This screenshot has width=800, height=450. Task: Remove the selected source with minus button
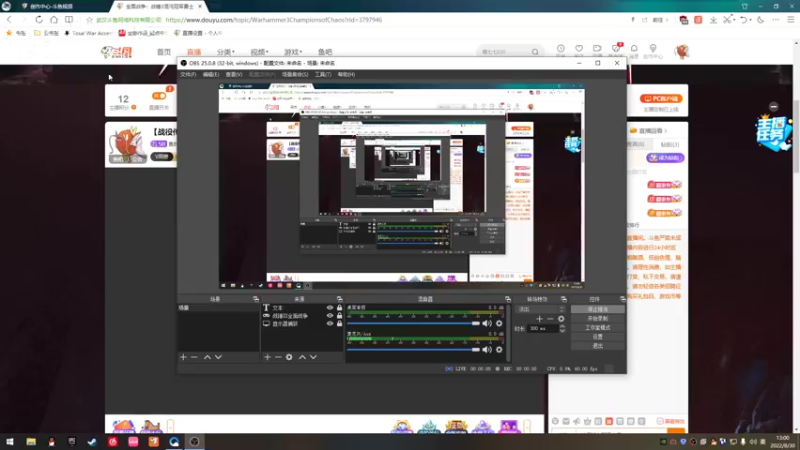coord(278,357)
